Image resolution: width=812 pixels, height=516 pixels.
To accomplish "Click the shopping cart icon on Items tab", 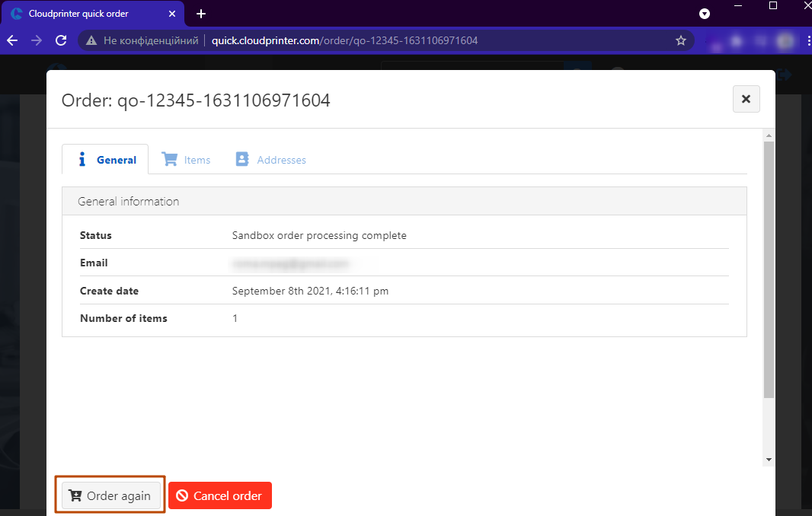I will click(x=169, y=159).
